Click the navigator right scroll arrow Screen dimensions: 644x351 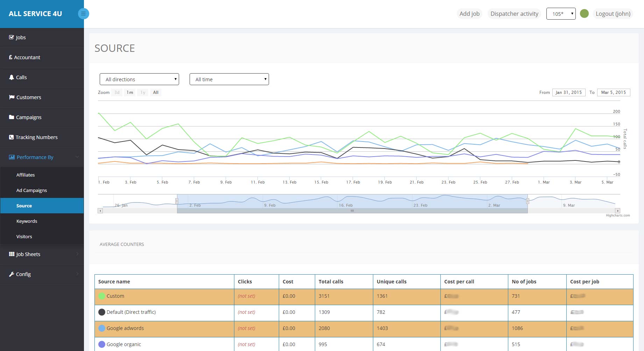click(x=618, y=211)
